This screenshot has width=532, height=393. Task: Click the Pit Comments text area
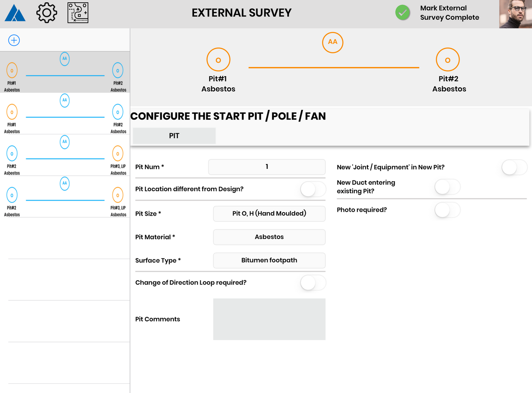click(x=269, y=319)
